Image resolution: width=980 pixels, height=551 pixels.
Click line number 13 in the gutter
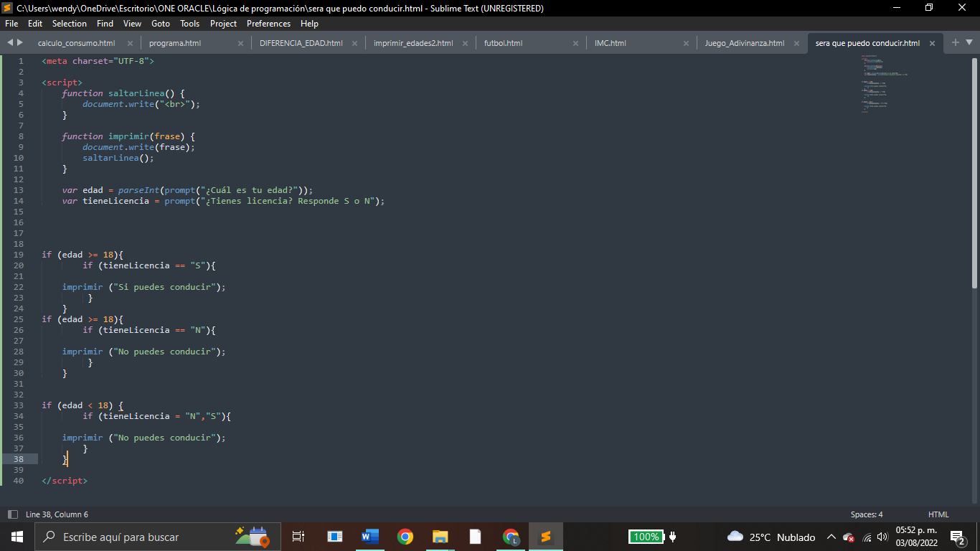[x=19, y=190]
